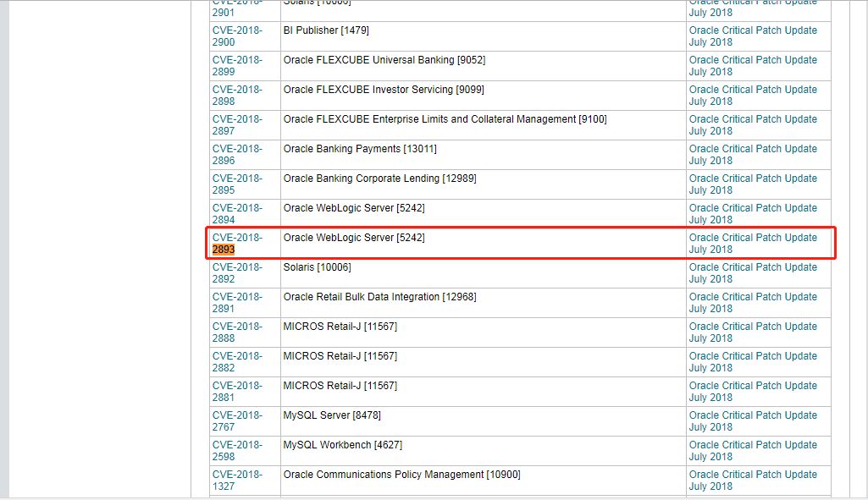
Task: Select 'Oracle Banking Payments [13011]' text
Action: pos(360,149)
